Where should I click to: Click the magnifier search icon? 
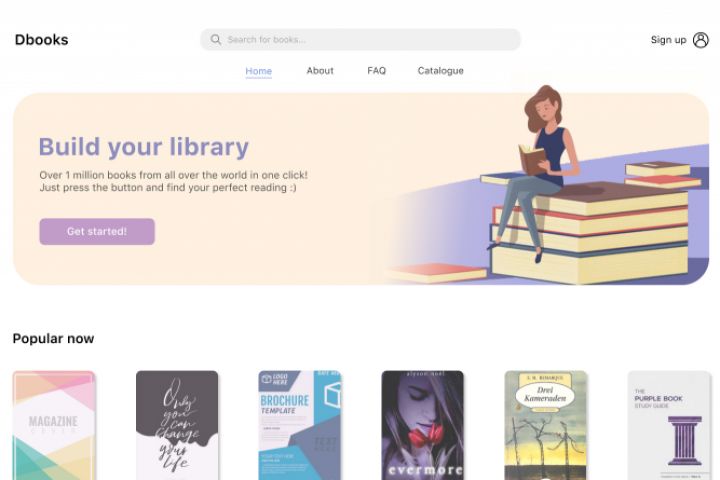[x=216, y=40]
